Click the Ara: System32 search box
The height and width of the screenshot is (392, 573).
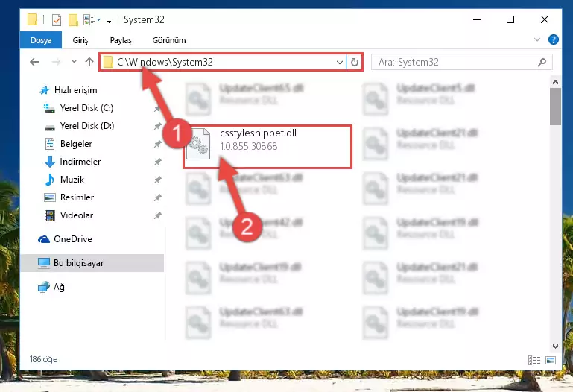pyautogui.click(x=461, y=62)
